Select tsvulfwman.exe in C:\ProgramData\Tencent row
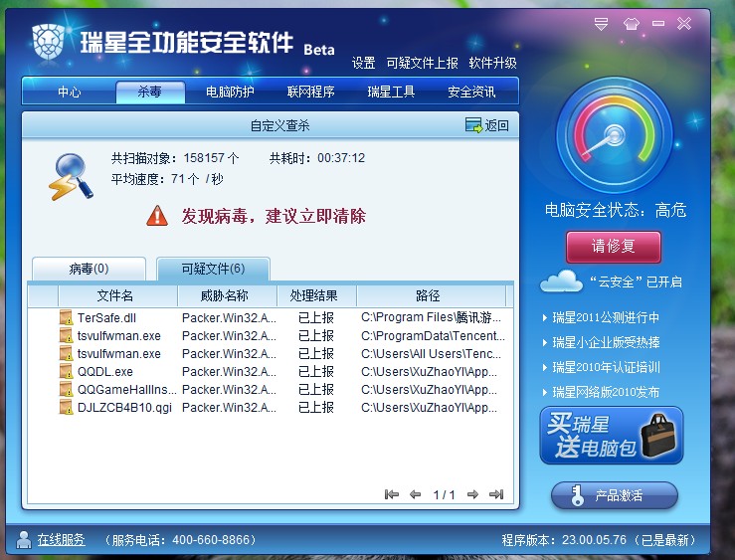Image resolution: width=735 pixels, height=560 pixels. (x=119, y=336)
